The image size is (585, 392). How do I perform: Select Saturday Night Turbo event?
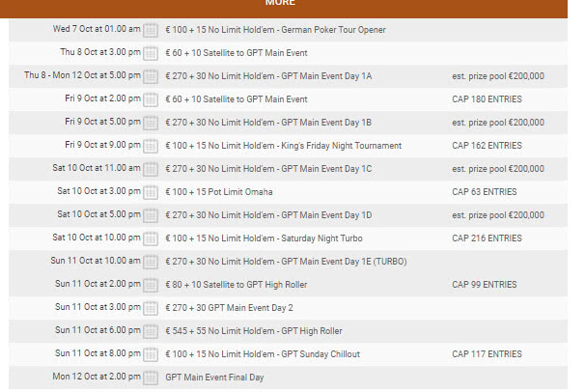point(264,238)
